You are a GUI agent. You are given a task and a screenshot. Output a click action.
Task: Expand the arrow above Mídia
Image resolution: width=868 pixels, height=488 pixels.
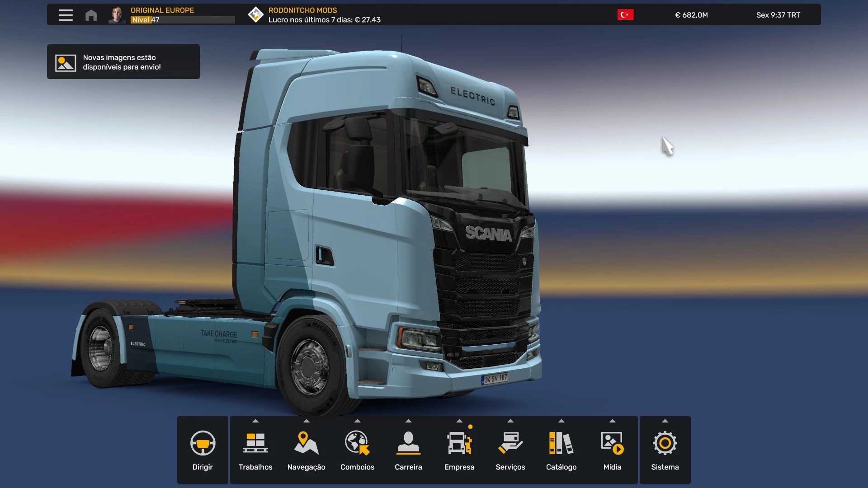(612, 421)
